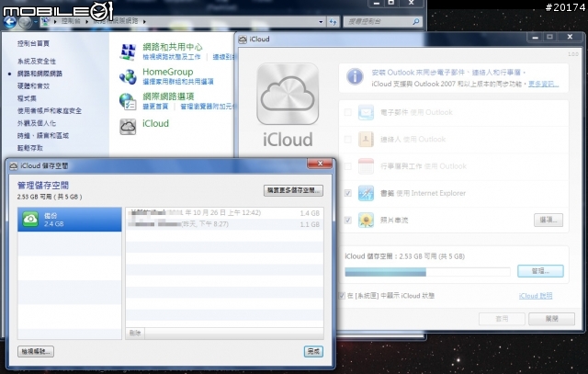Click the blue info icon about Outlook
Screen dimensions: 588x374
pos(355,76)
